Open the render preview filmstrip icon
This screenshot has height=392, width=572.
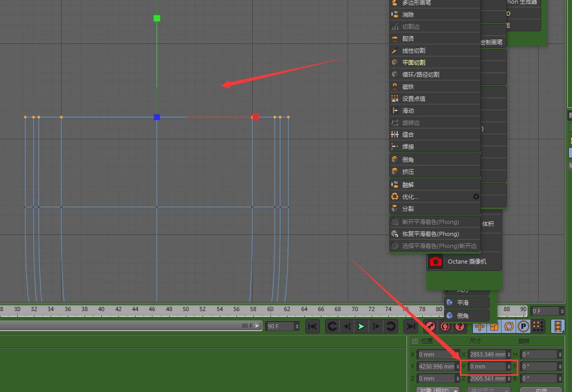557,327
